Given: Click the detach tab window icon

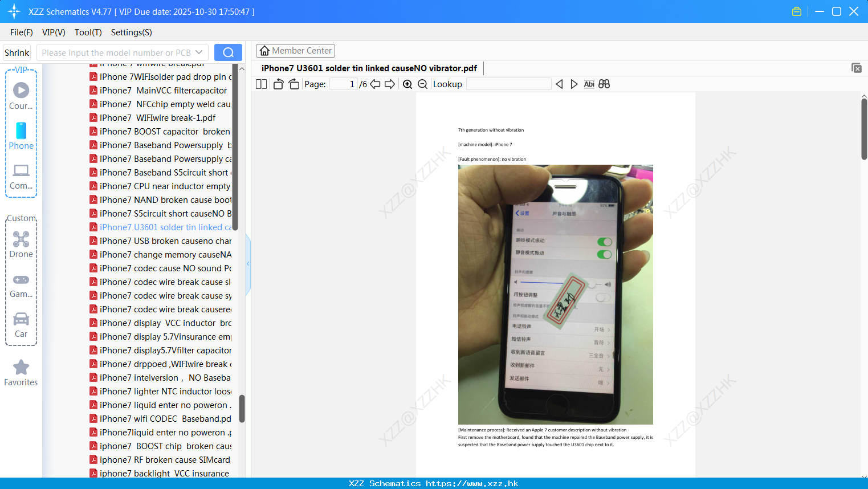Looking at the screenshot, I should (856, 68).
